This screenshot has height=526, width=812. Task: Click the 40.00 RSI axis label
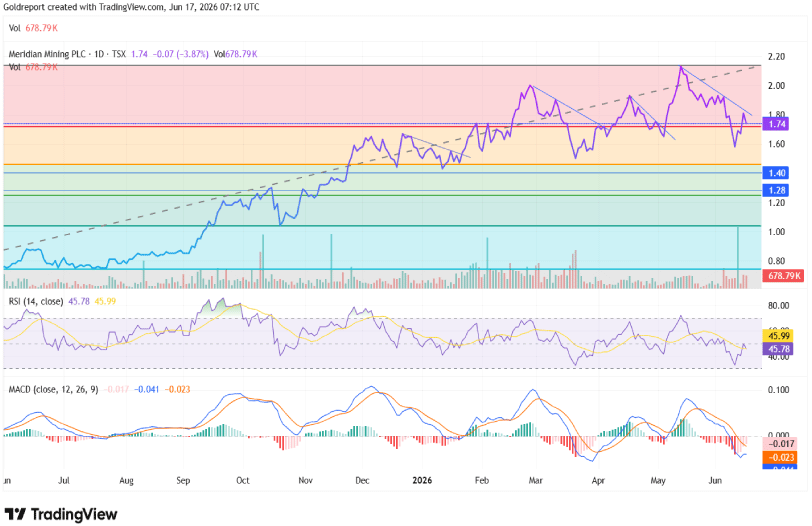pyautogui.click(x=778, y=357)
